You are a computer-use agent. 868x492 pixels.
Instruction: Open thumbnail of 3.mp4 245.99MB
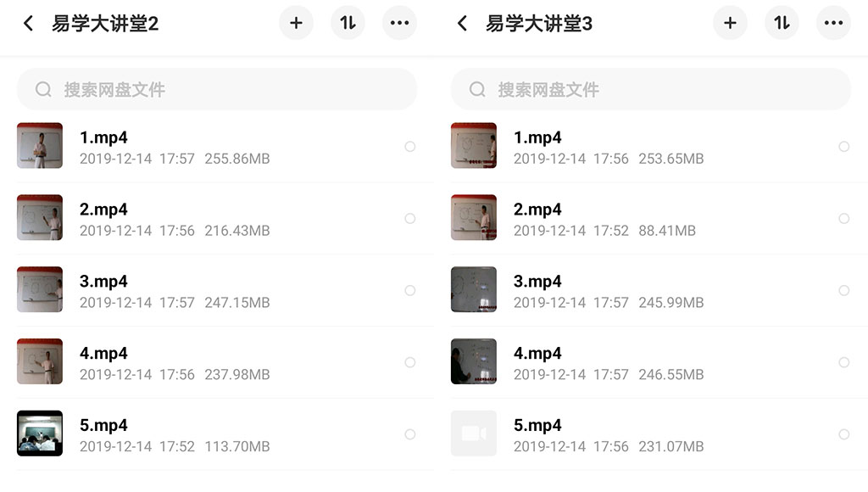[474, 289]
